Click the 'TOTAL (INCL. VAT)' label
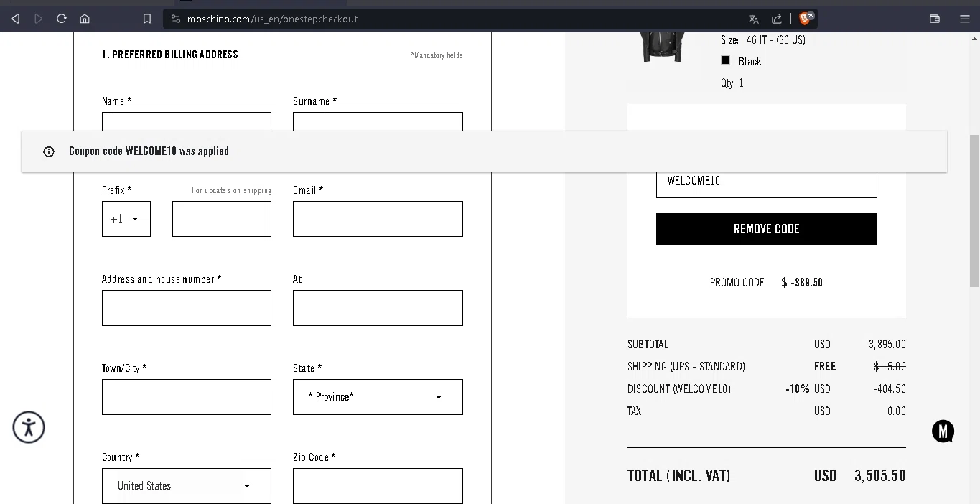 [678, 475]
